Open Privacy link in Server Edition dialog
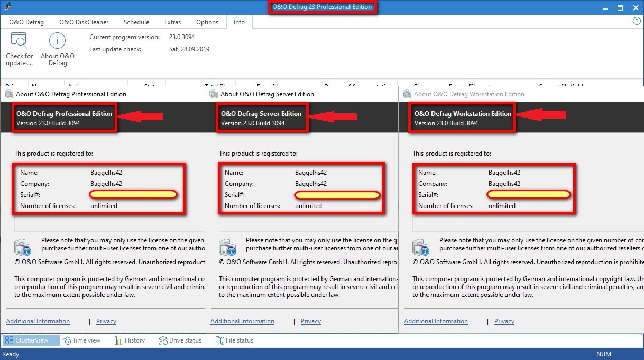This screenshot has height=360, width=644. point(311,321)
